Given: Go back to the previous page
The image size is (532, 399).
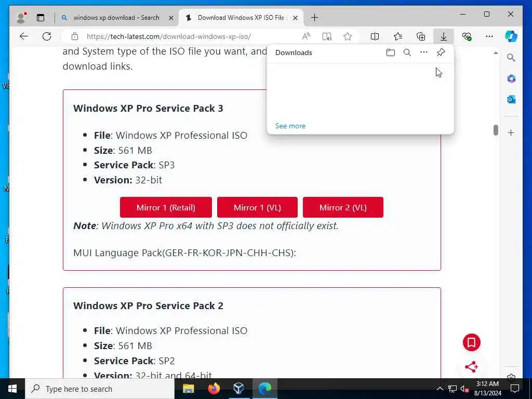Looking at the screenshot, I should pos(23,36).
